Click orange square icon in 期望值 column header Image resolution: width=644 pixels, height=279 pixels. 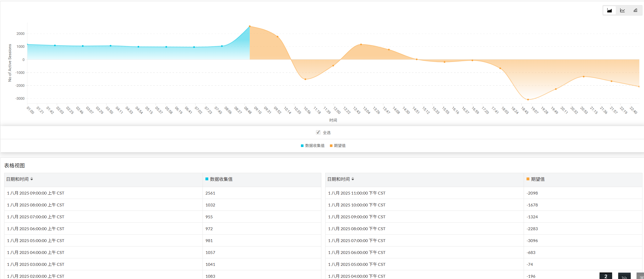[528, 179]
